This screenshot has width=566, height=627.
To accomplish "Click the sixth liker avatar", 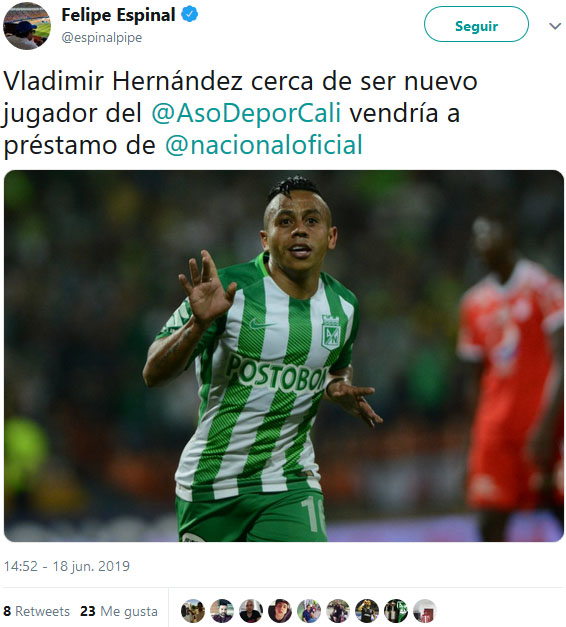I will pyautogui.click(x=338, y=611).
